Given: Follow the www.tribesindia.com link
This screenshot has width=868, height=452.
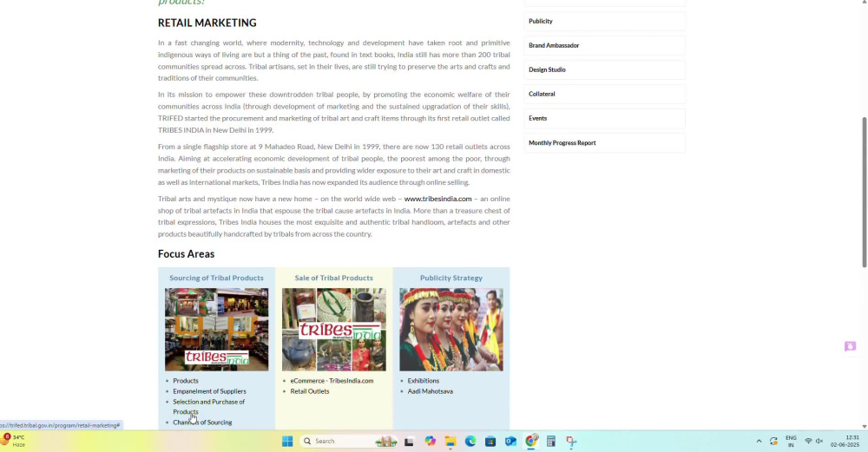Looking at the screenshot, I should click(437, 199).
